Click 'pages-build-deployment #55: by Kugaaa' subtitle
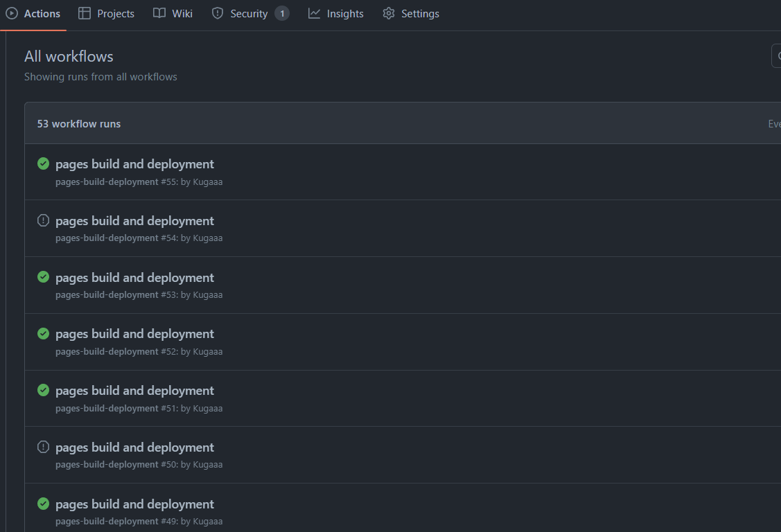781x532 pixels. coord(139,181)
